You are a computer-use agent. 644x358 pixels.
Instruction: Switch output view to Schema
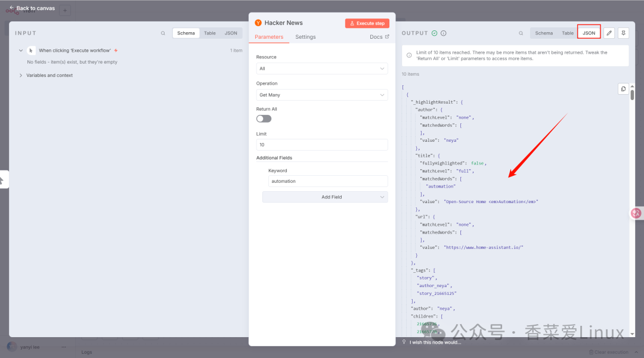(x=544, y=33)
